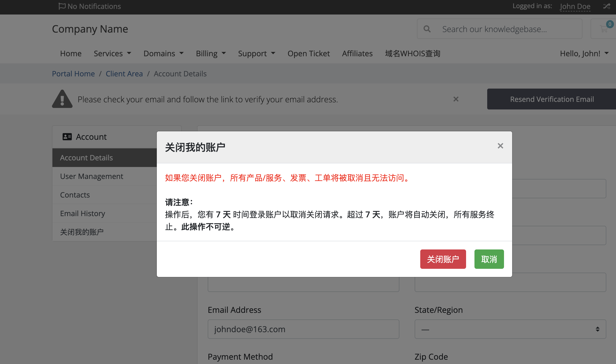Confirm with the red 关闭账户 button
The height and width of the screenshot is (364, 616).
click(x=443, y=259)
